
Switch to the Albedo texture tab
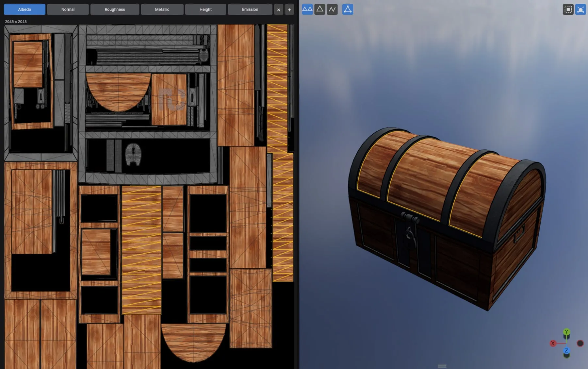pyautogui.click(x=24, y=9)
